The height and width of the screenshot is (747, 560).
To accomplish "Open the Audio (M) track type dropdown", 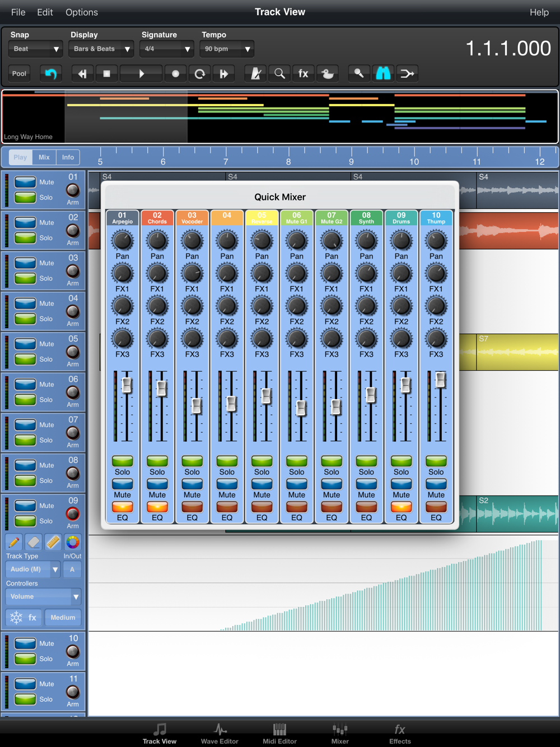I will (x=32, y=569).
